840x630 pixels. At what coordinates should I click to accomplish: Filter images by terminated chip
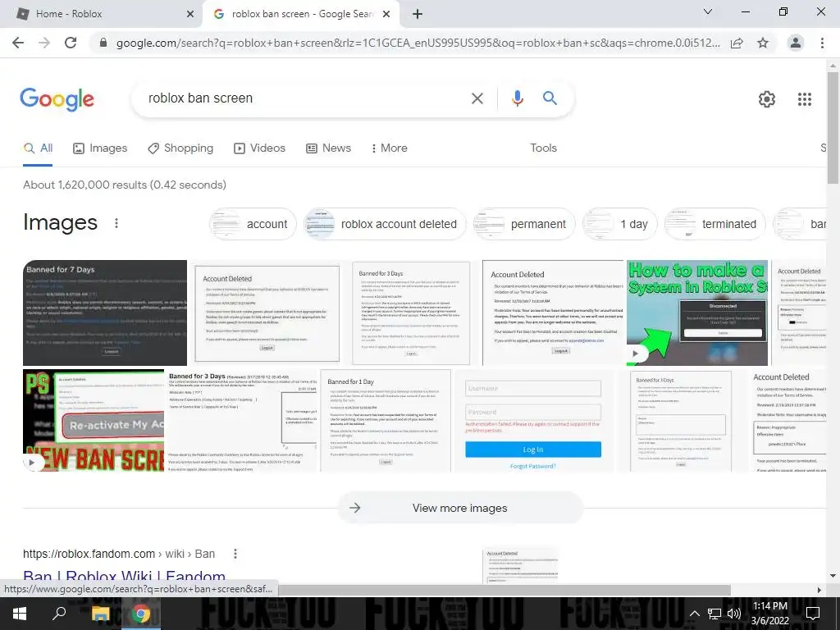[715, 224]
